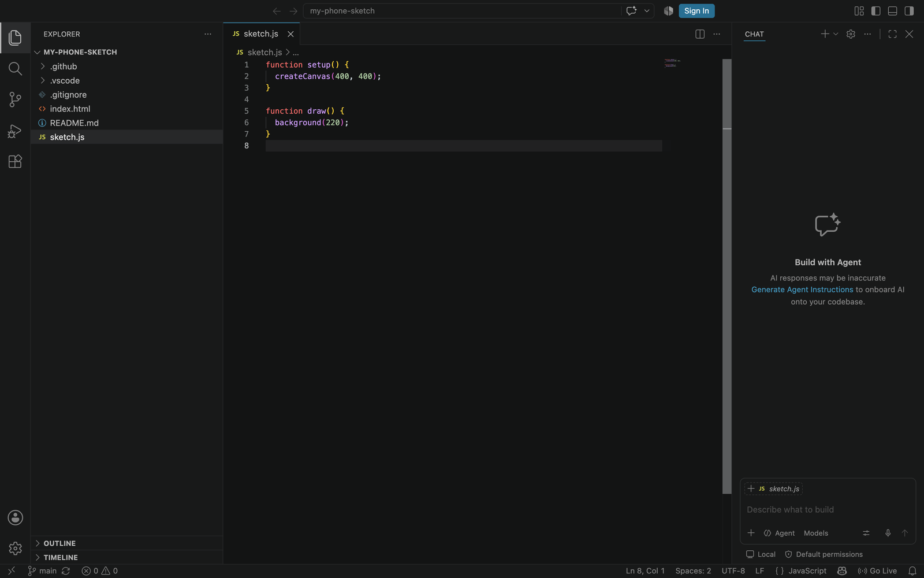Focus the Describe what to build input
924x578 pixels.
pos(828,510)
